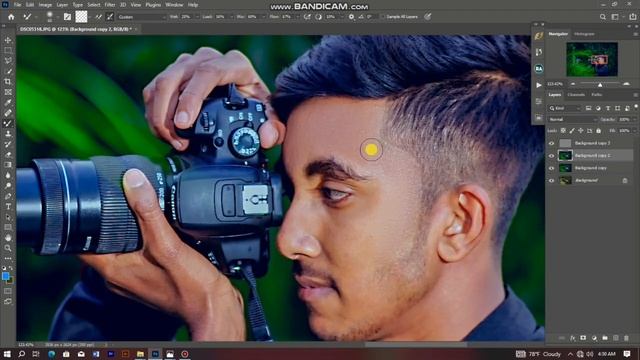The width and height of the screenshot is (640, 360).
Task: Toggle the Sample All Layers checkbox
Action: click(383, 17)
